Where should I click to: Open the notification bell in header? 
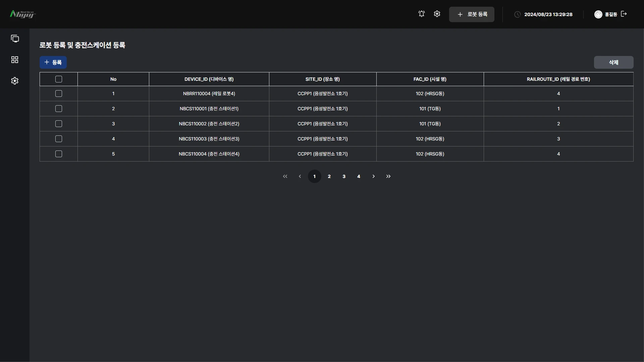422,14
